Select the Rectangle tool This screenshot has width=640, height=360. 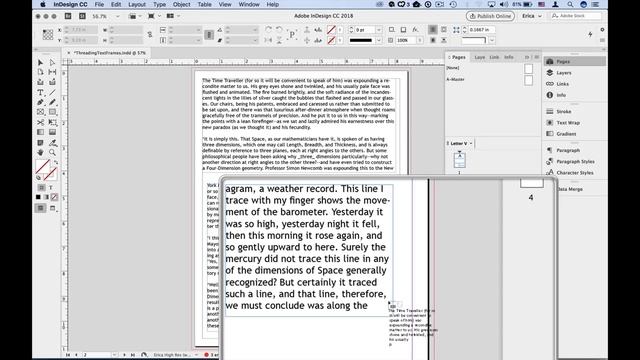52,112
